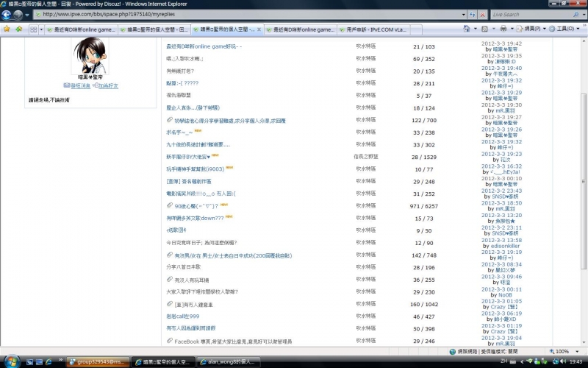Image resolution: width=588 pixels, height=368 pixels.
Task: Click the Live Search magnifier icon
Action: pyautogui.click(x=576, y=14)
